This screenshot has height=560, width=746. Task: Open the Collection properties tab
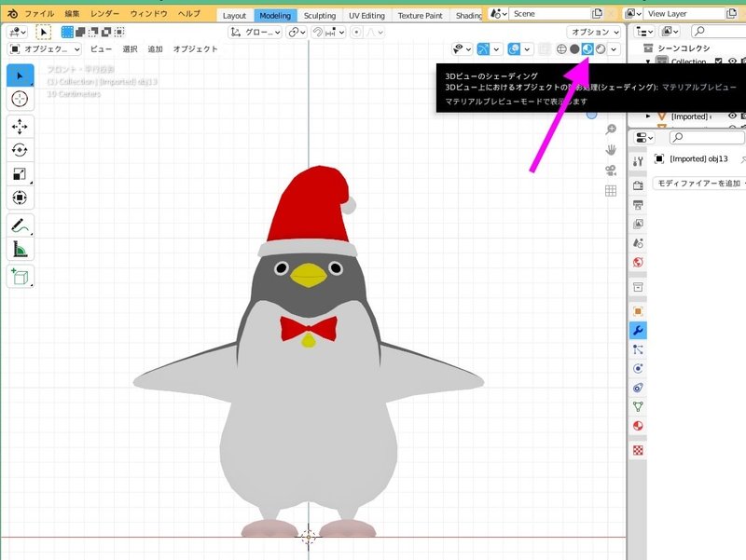[638, 287]
